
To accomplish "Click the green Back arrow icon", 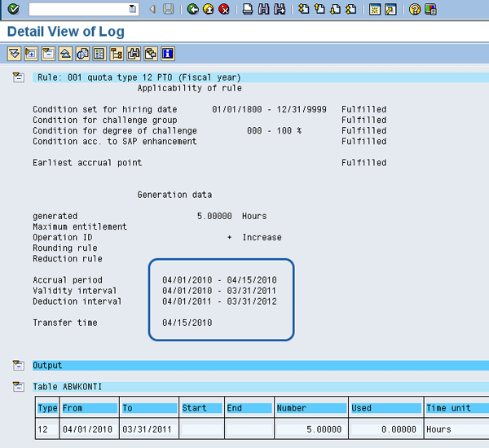I will (192, 10).
